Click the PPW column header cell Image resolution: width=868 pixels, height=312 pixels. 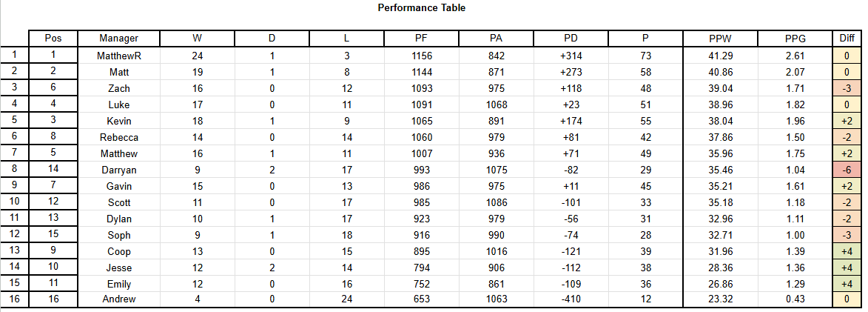tap(720, 39)
